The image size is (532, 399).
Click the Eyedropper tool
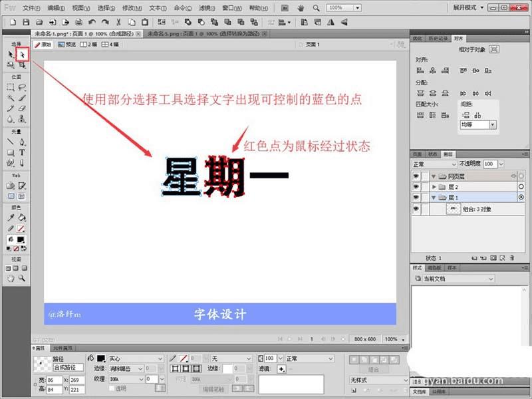[x=11, y=217]
